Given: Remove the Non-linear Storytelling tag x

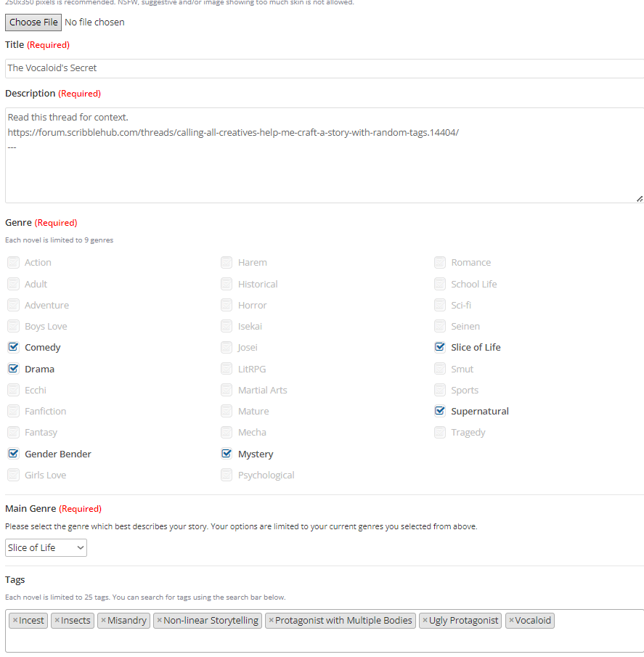Looking at the screenshot, I should (160, 621).
